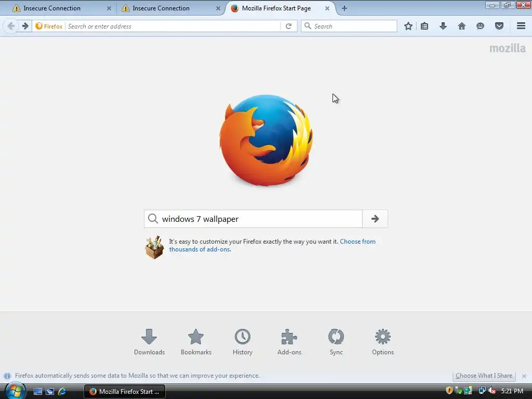Close the Mozilla Firefox Start Page tab
532x399 pixels.
pyautogui.click(x=327, y=8)
